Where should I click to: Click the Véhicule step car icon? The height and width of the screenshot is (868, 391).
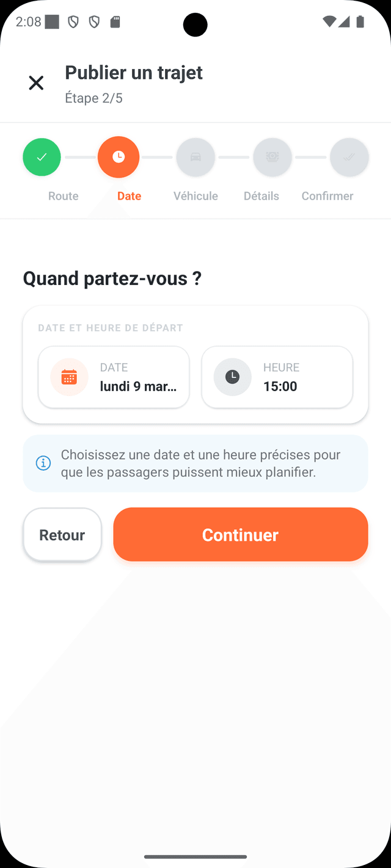tap(195, 157)
